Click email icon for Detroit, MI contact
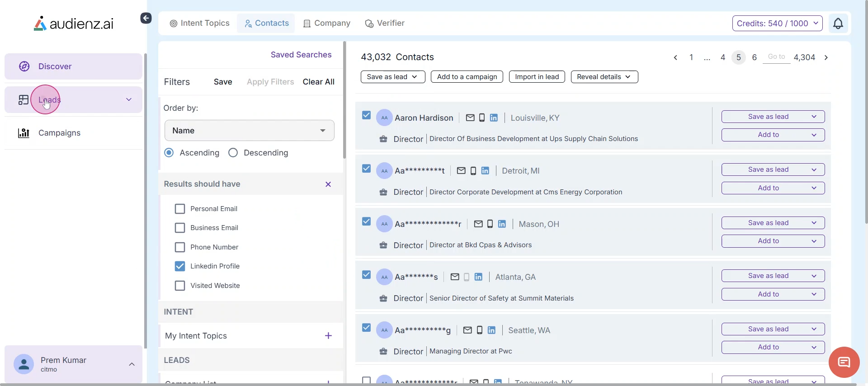 (461, 171)
